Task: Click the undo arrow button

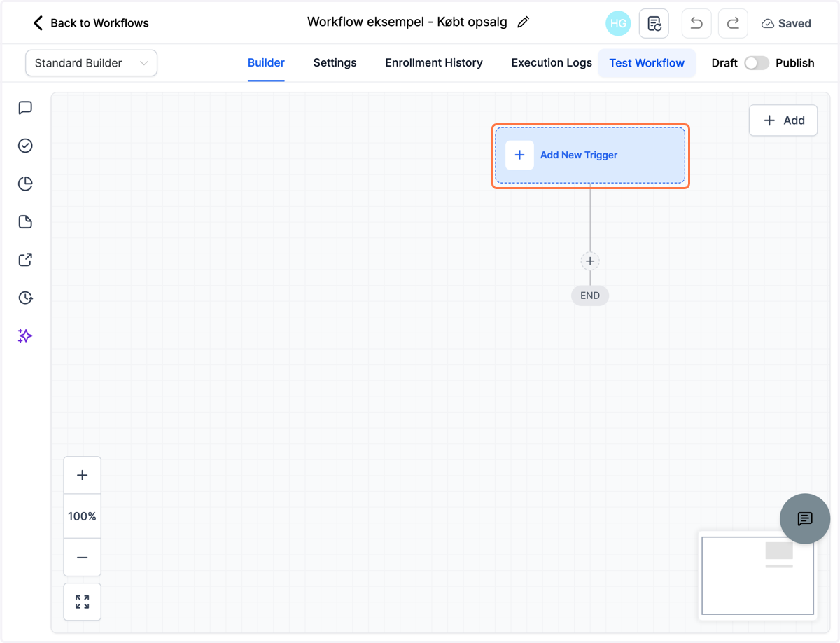Action: [x=696, y=23]
